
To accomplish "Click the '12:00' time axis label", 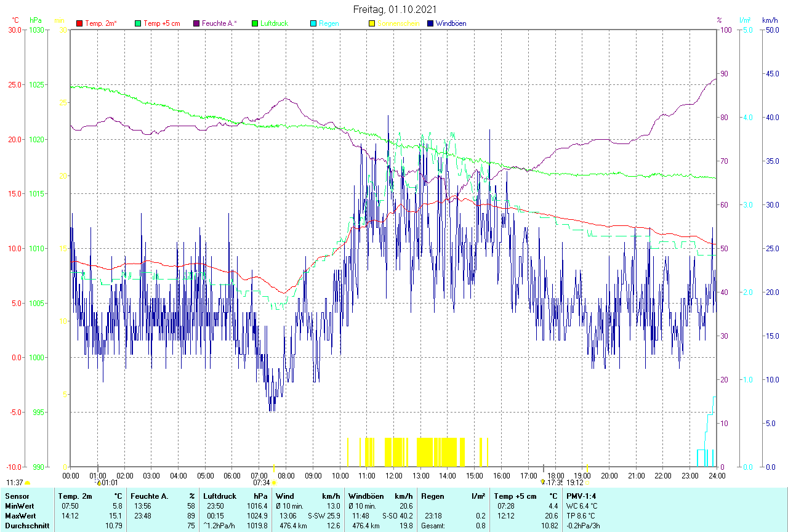I will [x=393, y=475].
